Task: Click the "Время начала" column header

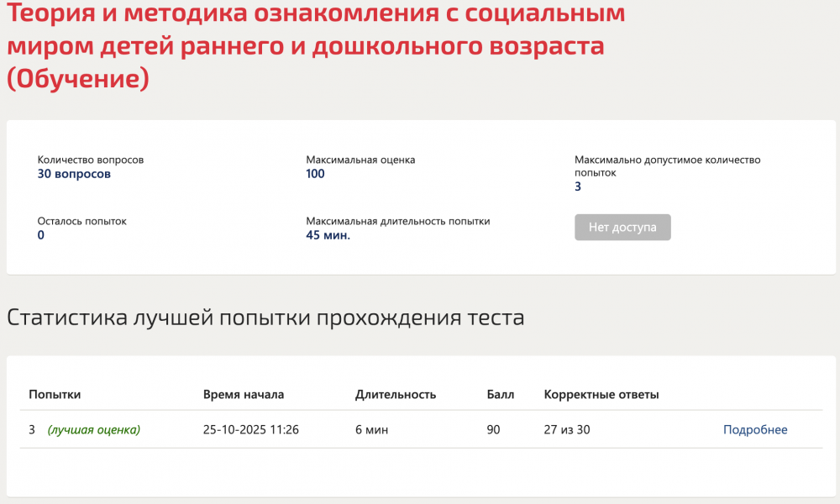Action: (244, 395)
